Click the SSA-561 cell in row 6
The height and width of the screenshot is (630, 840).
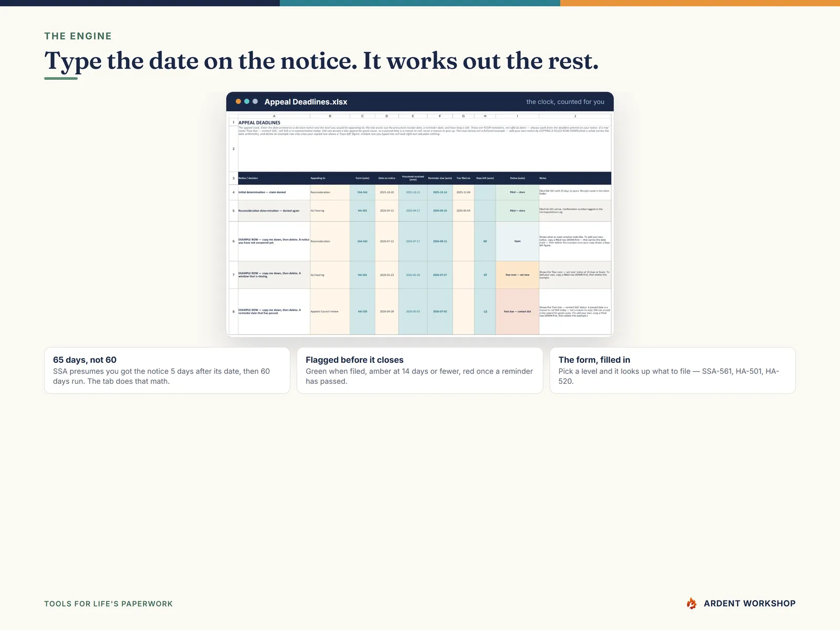[362, 241]
